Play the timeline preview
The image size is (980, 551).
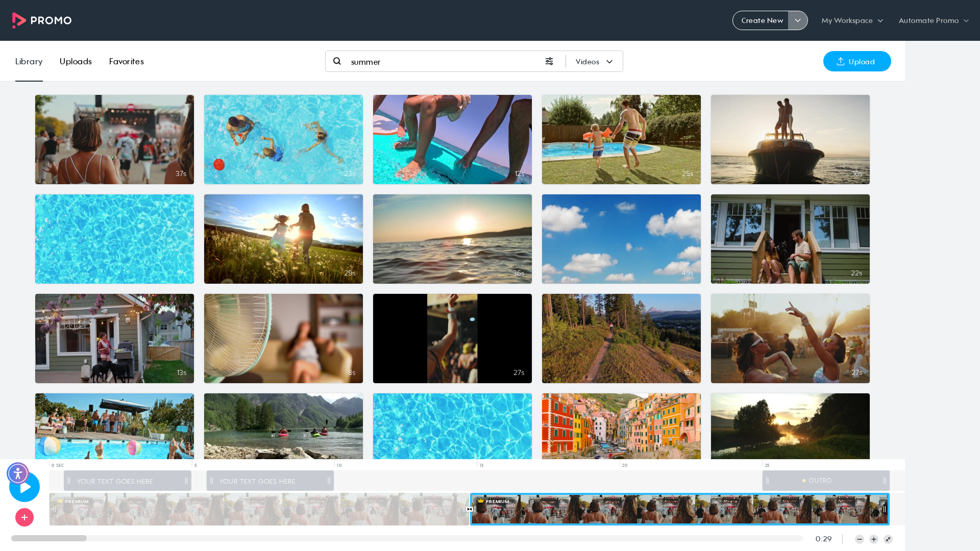[x=24, y=487]
